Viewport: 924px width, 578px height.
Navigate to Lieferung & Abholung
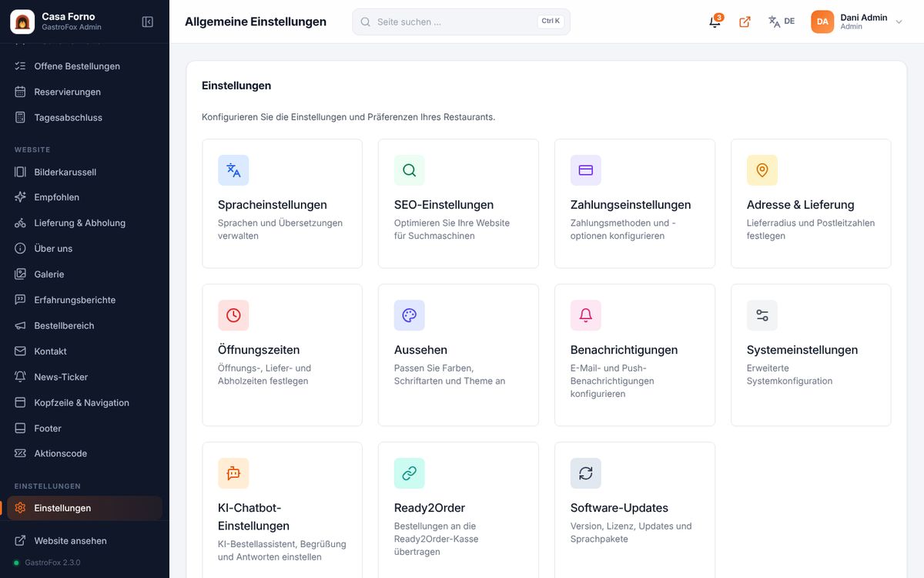(85, 223)
